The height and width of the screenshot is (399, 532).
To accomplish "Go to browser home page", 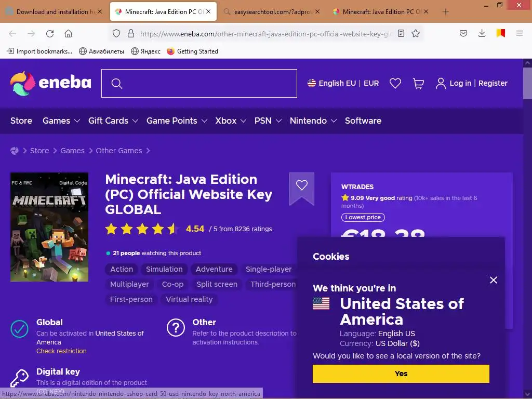I will point(68,34).
